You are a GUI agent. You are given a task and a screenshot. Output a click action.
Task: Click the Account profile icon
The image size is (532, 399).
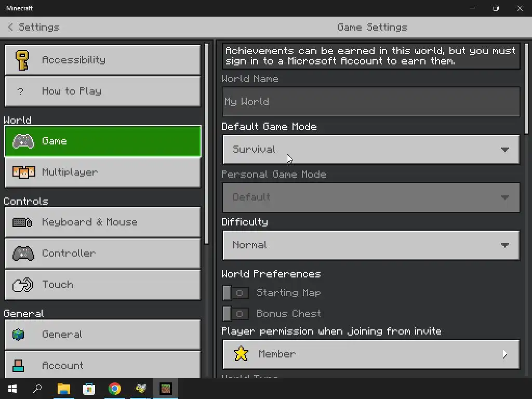click(18, 366)
